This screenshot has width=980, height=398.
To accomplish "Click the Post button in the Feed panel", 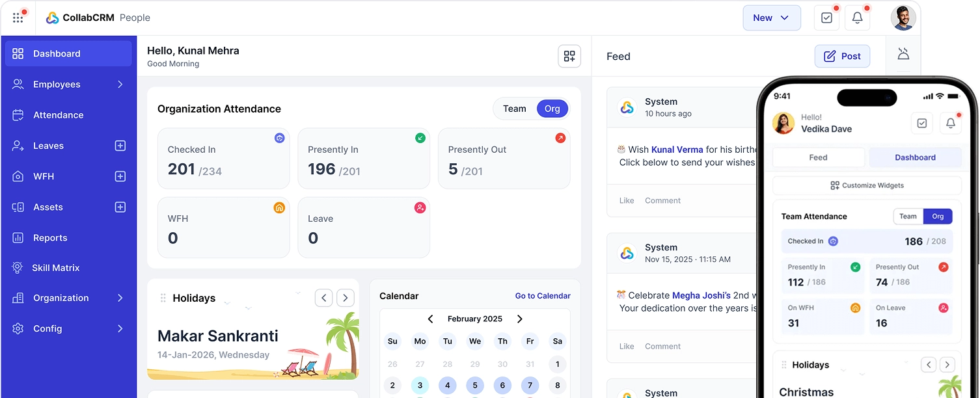I will pyautogui.click(x=842, y=56).
